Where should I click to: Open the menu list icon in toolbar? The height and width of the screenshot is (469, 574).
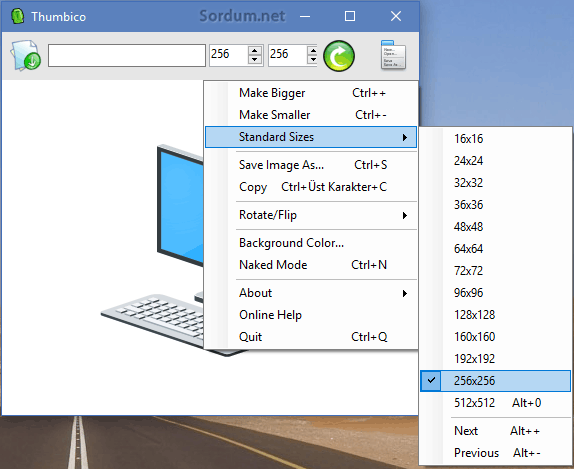pos(393,55)
